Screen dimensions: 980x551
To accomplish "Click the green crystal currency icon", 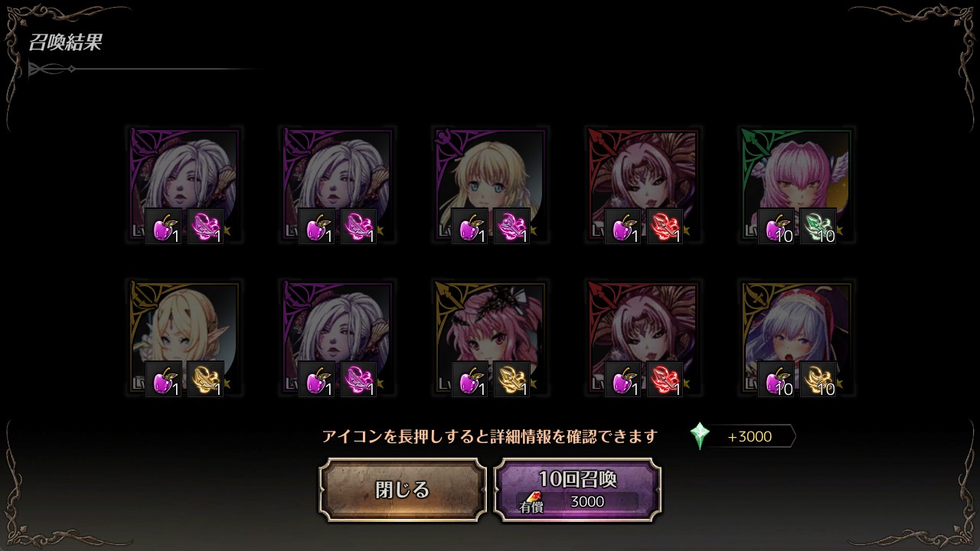I will (x=700, y=436).
